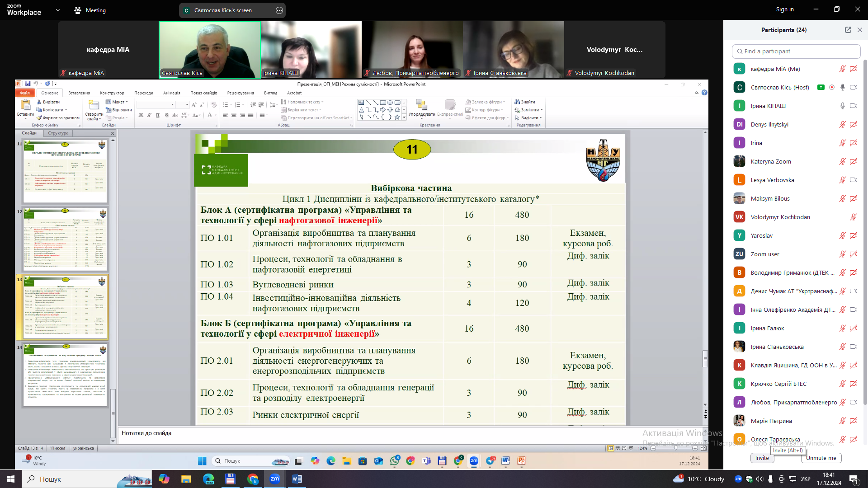Toggle кафедра МіА (Me) muted microphone icon
This screenshot has height=488, width=868.
[842, 69]
